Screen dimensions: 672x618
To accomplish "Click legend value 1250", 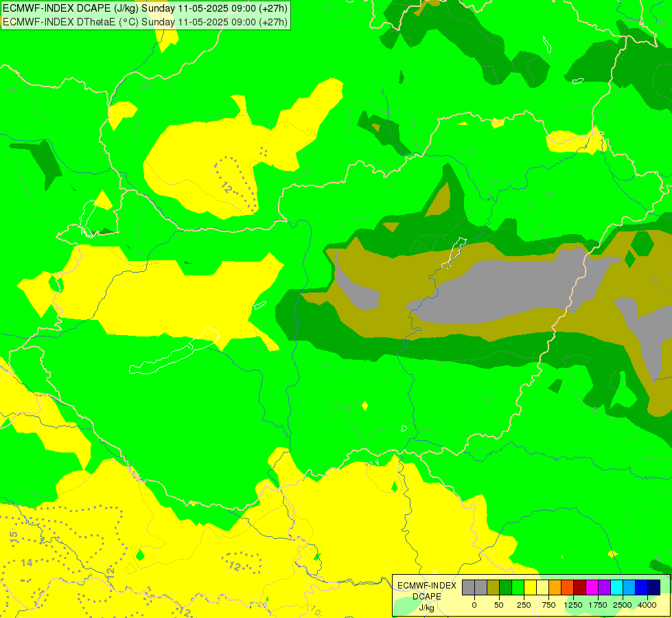I will pos(573,605).
